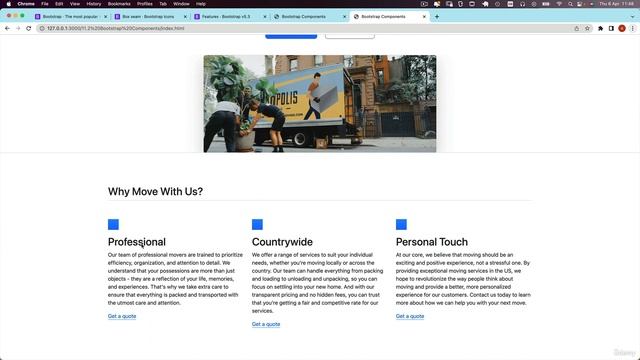
Task: Open the Tab menu
Action: (163, 4)
